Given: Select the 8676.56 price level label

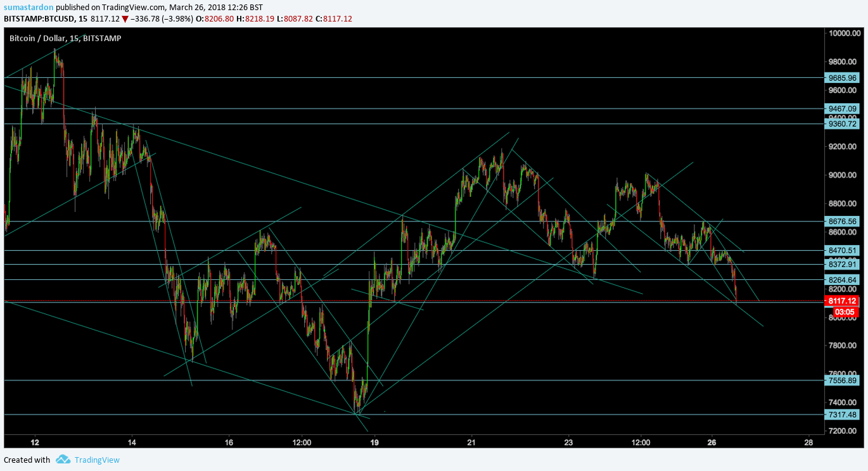Looking at the screenshot, I should tap(843, 222).
